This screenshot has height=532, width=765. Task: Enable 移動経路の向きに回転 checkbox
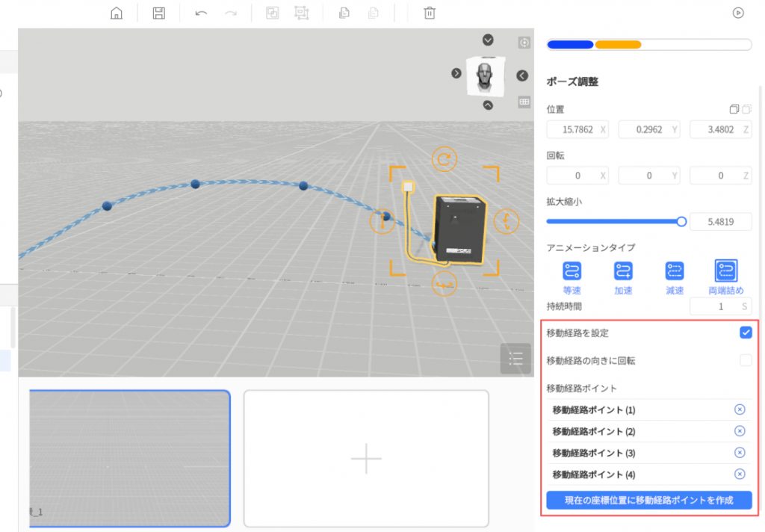click(x=745, y=360)
